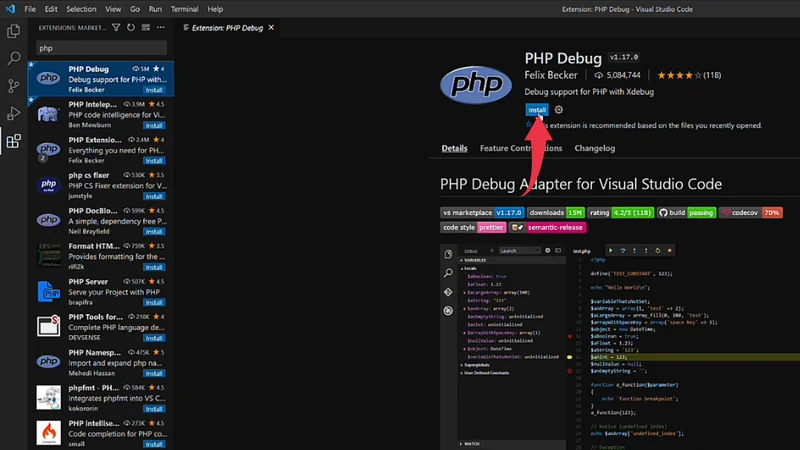Click the Extensions icon in activity bar
The image size is (800, 450).
click(x=14, y=142)
